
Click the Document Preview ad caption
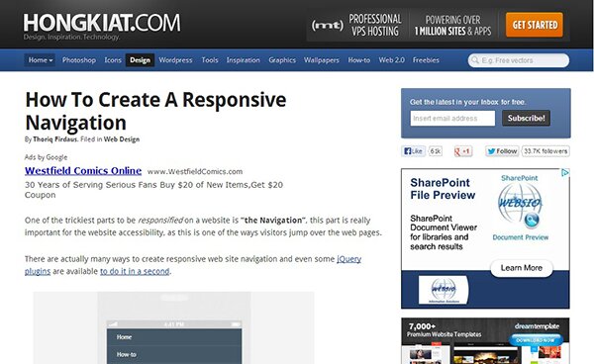point(520,237)
